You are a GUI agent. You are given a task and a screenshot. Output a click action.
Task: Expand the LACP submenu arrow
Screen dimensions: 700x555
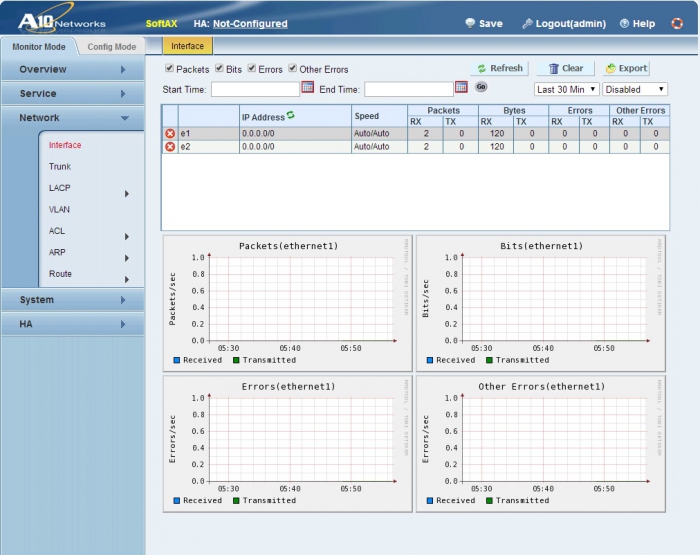point(127,194)
